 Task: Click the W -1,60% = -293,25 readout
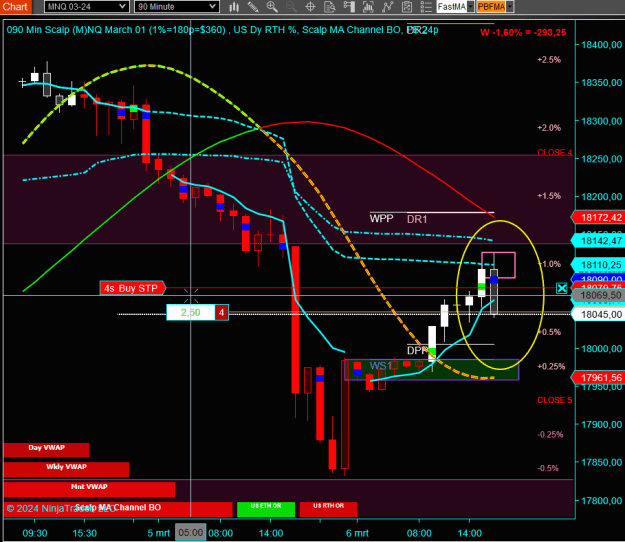523,33
